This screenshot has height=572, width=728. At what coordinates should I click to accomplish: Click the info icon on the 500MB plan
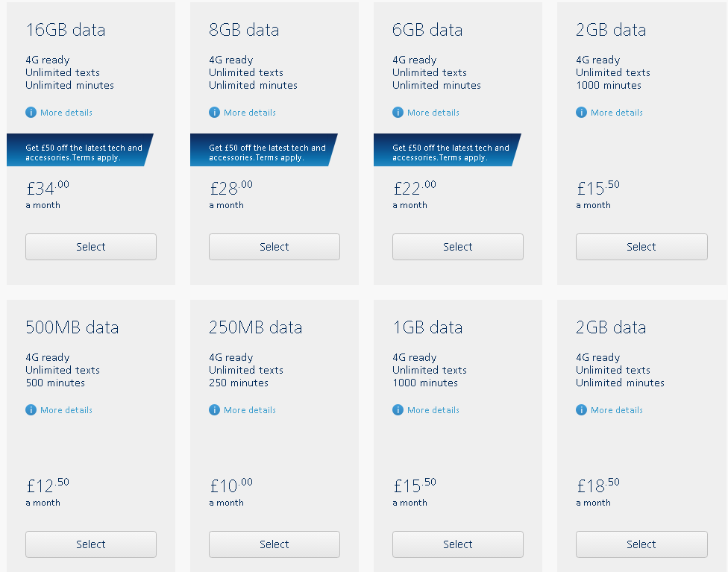pyautogui.click(x=31, y=410)
